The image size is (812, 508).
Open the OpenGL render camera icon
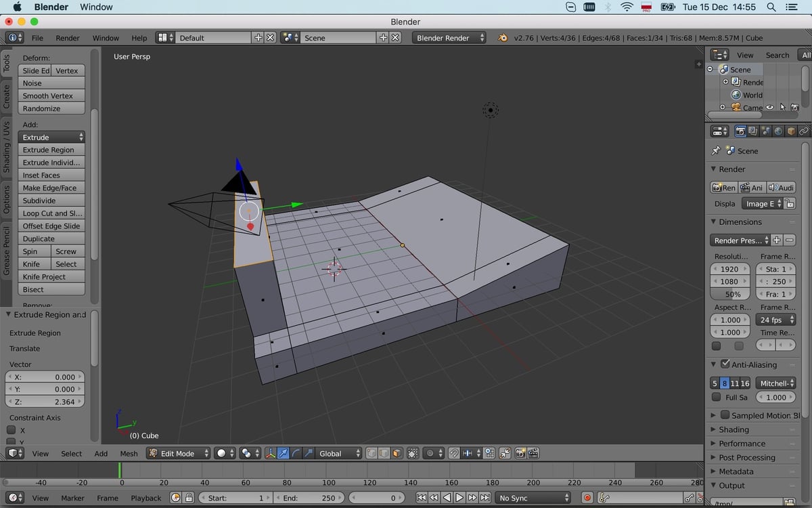520,453
